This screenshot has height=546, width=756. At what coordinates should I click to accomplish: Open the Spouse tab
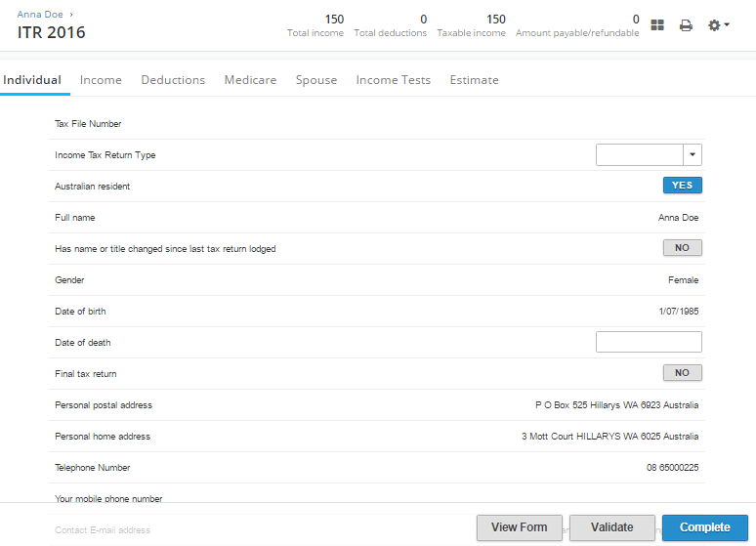point(316,80)
